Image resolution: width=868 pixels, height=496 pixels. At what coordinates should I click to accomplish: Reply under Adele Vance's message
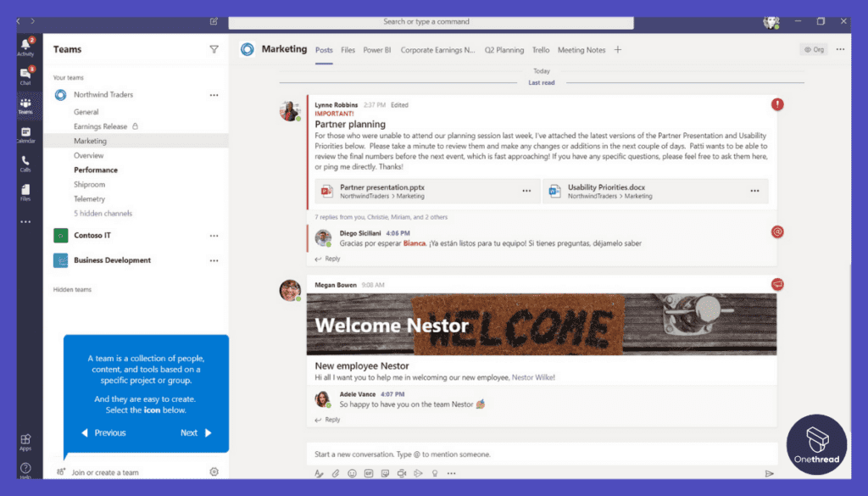pyautogui.click(x=328, y=420)
